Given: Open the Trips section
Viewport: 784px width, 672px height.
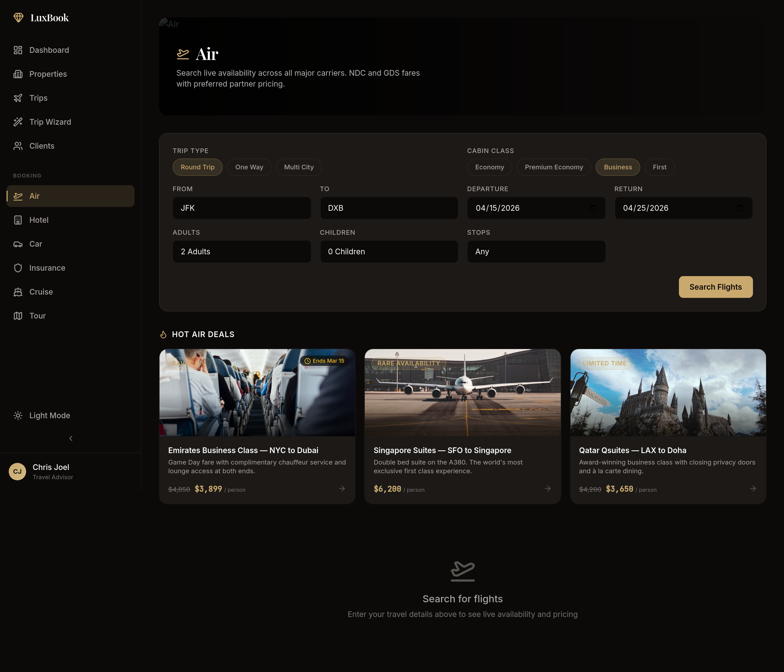Looking at the screenshot, I should [38, 98].
